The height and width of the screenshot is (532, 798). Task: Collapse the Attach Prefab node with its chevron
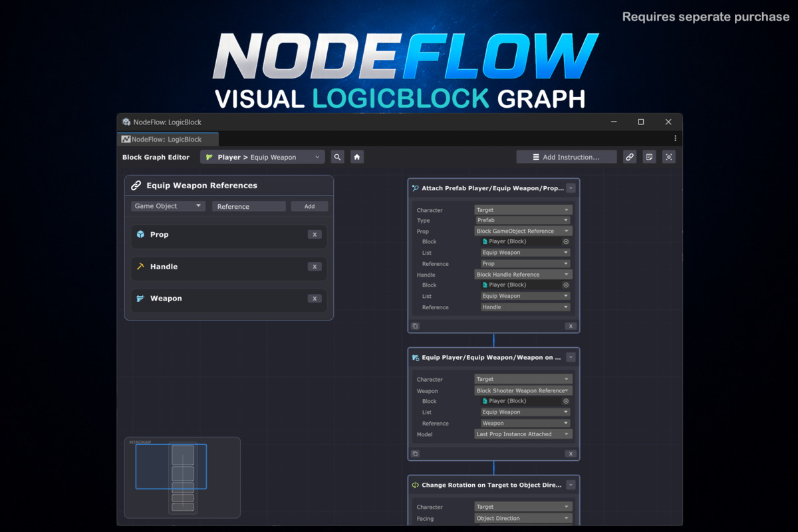[x=571, y=188]
